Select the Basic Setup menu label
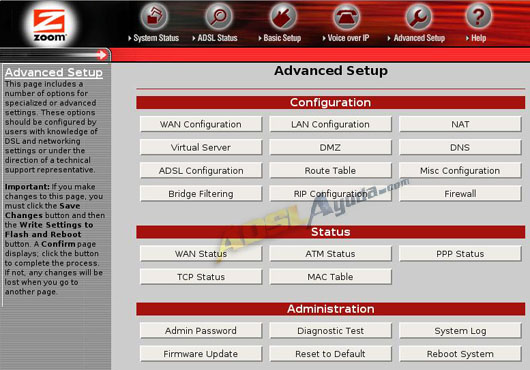530x370 pixels. 282,38
